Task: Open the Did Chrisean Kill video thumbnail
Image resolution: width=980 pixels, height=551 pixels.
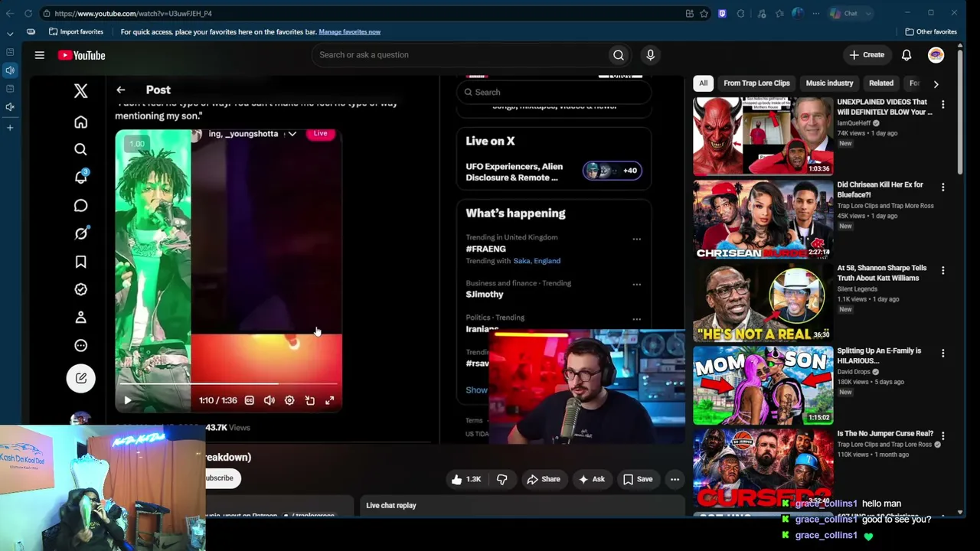Action: click(763, 220)
